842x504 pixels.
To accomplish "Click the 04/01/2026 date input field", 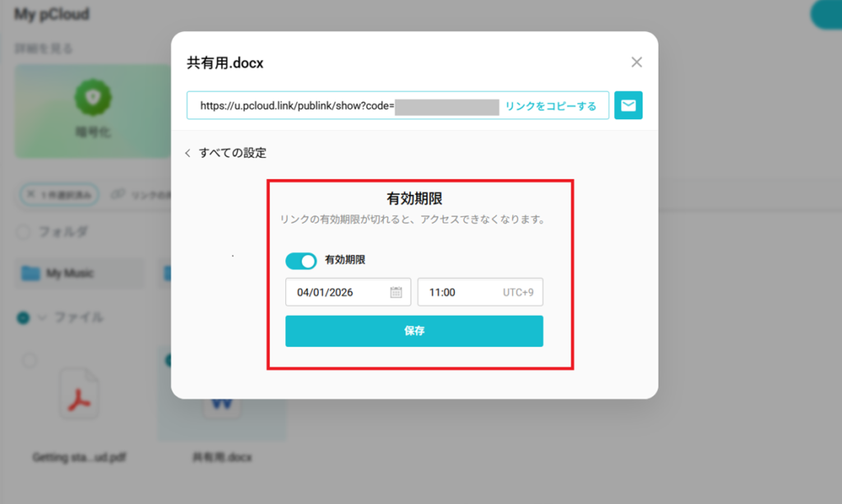I will pyautogui.click(x=348, y=292).
